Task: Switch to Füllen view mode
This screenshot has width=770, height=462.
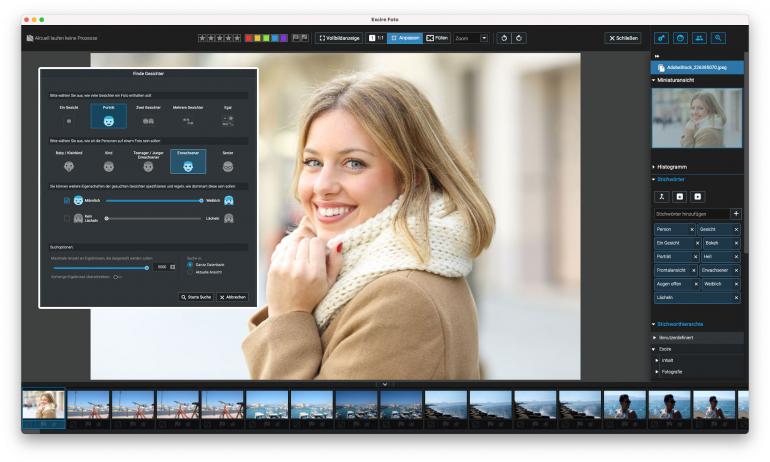Action: click(x=437, y=38)
